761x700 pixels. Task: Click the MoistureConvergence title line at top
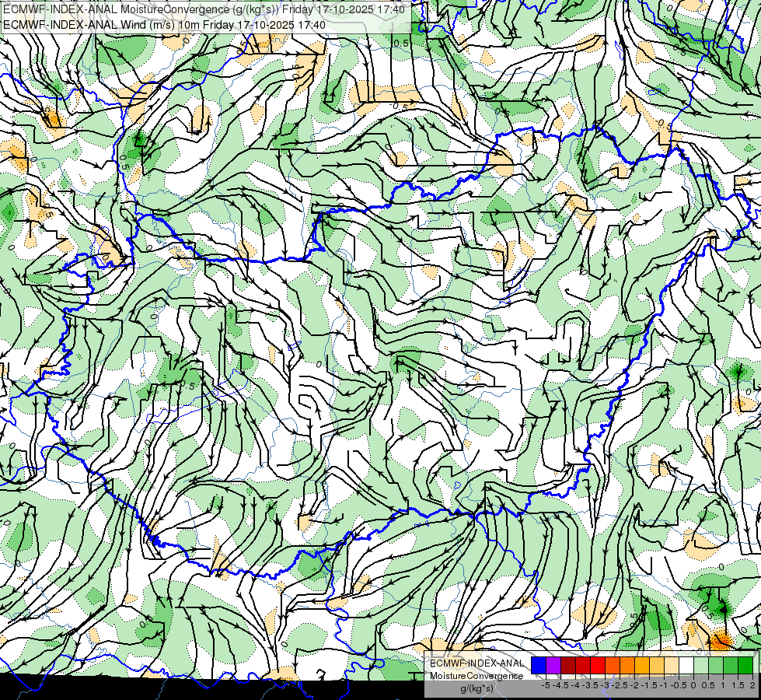[x=204, y=9]
